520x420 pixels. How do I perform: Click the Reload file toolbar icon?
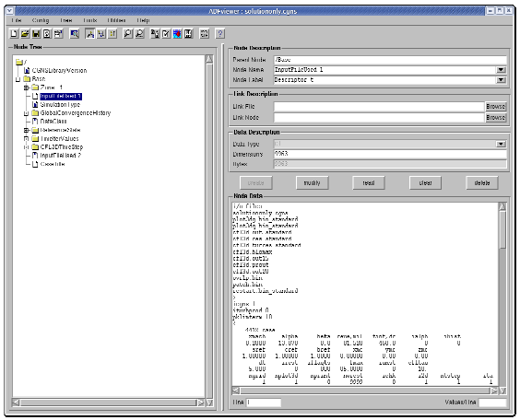point(47,33)
